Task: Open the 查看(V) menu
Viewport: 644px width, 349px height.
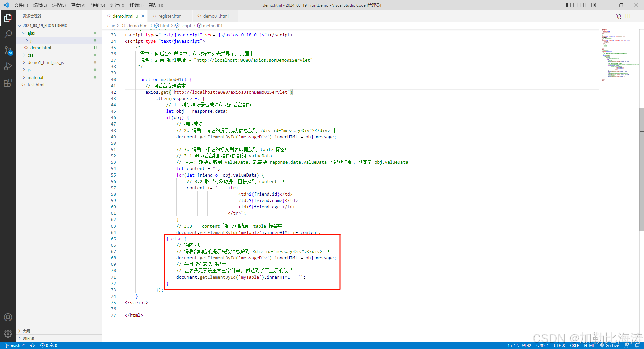Action: pos(78,5)
